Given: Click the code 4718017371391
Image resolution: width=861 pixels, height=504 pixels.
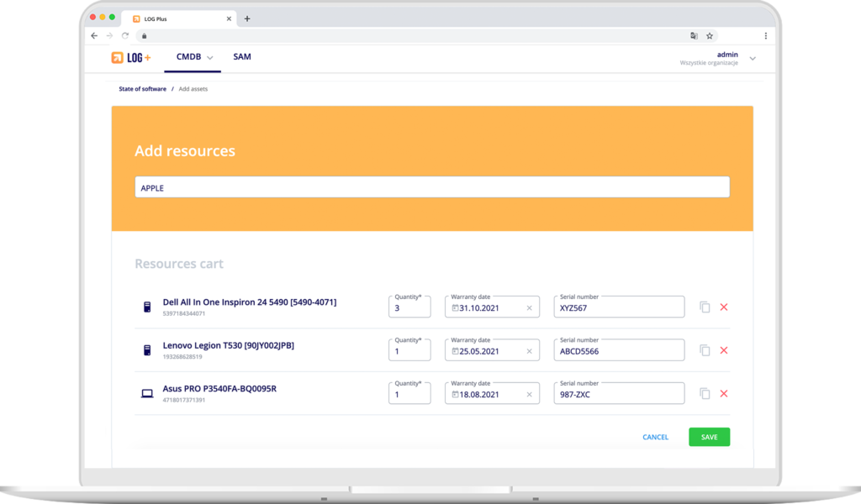Looking at the screenshot, I should [x=184, y=401].
